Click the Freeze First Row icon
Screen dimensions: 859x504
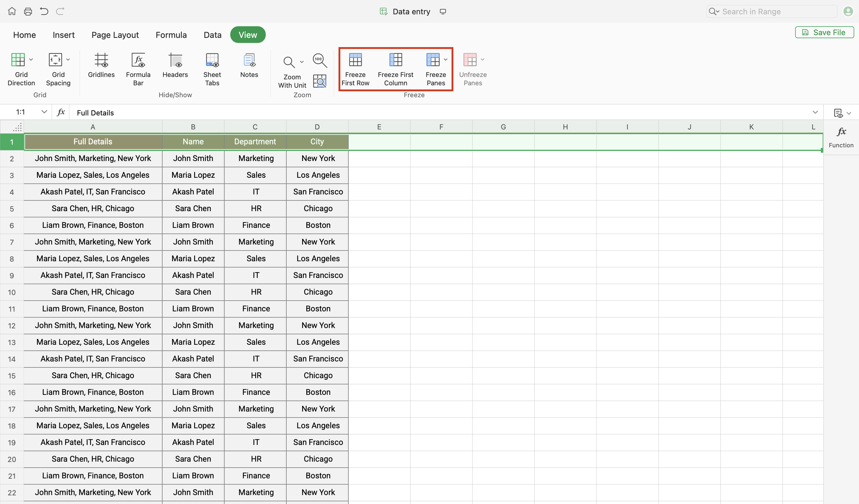(x=355, y=60)
